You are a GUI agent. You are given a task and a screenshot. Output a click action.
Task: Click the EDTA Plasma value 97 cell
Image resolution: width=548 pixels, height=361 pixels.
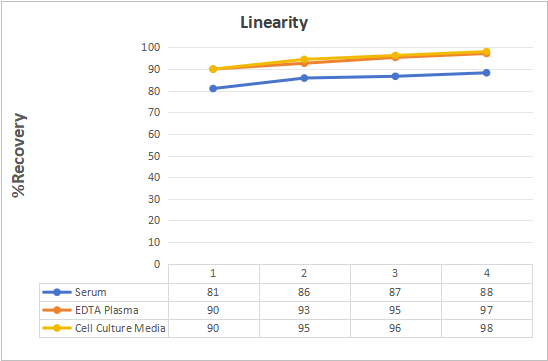487,310
